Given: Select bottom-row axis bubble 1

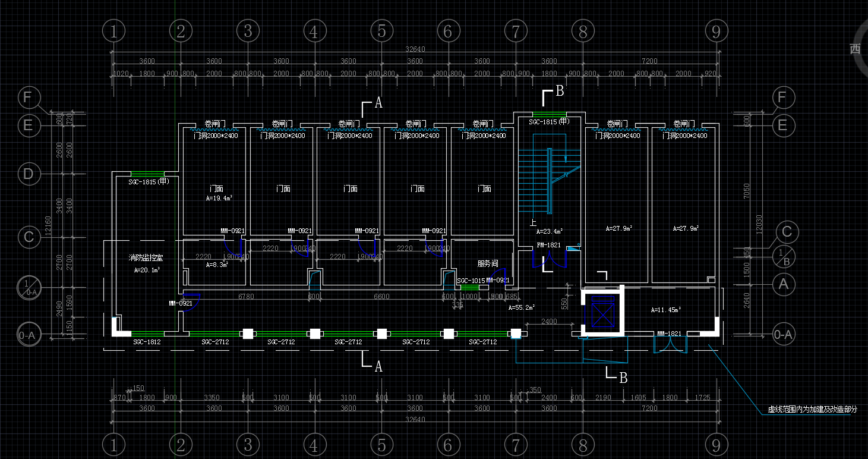Looking at the screenshot, I should 113,444.
